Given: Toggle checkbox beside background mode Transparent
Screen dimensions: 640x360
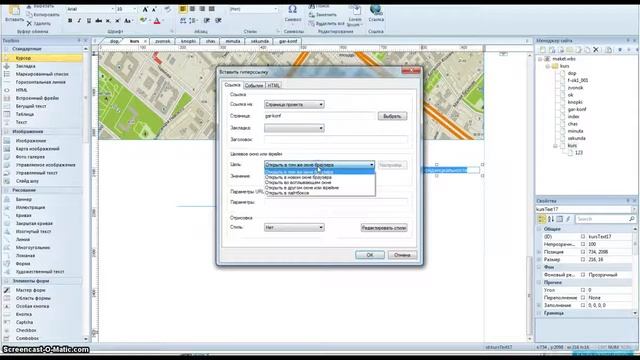Looking at the screenshot, I should [583, 275].
